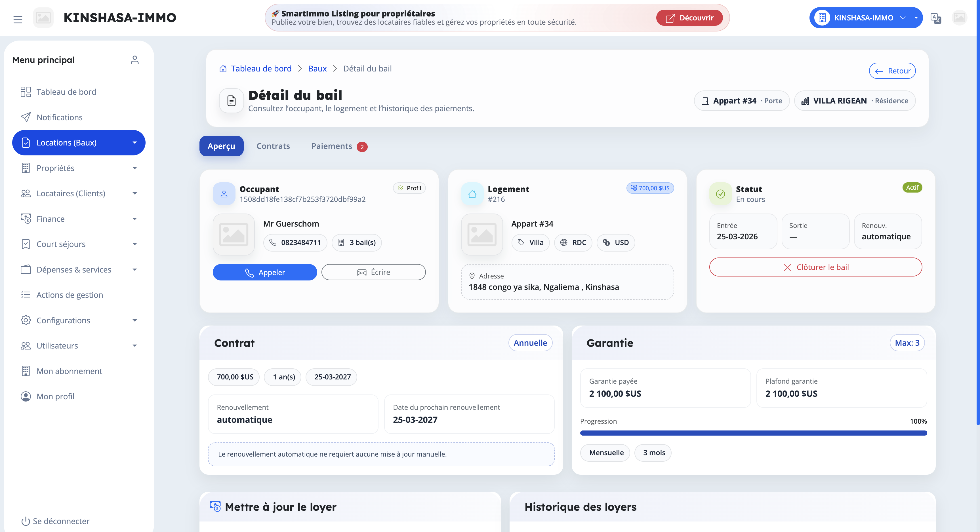This screenshot has height=532, width=980.
Task: Expand the Propriétés submenu
Action: 135,168
